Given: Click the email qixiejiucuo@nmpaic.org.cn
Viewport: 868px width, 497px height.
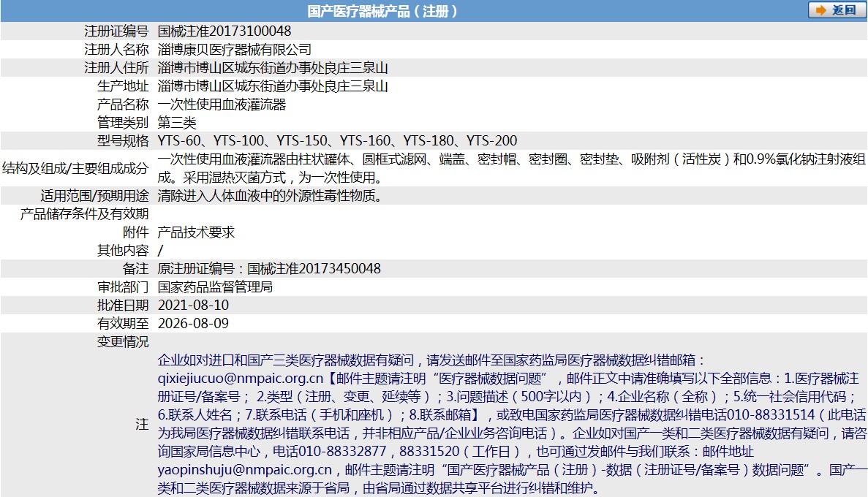Looking at the screenshot, I should tap(241, 379).
